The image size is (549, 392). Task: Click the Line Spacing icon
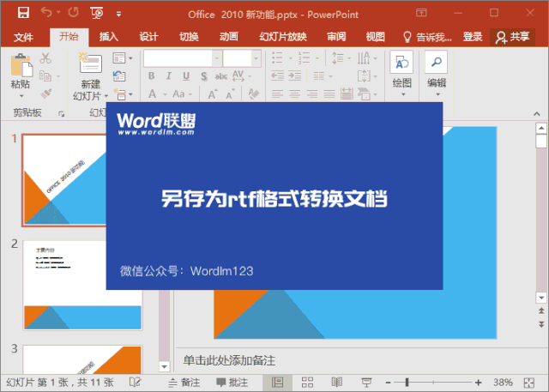pyautogui.click(x=338, y=57)
